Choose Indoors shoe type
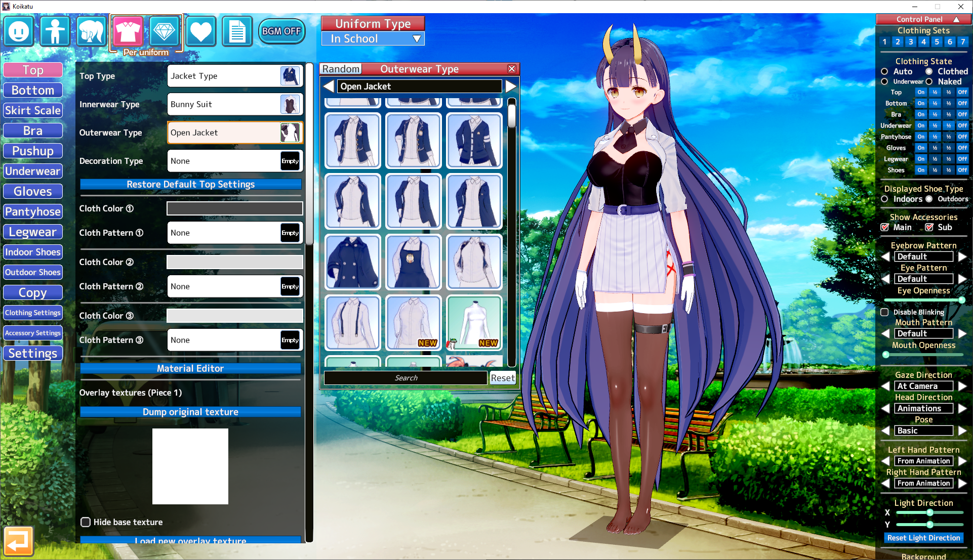 [x=884, y=199]
